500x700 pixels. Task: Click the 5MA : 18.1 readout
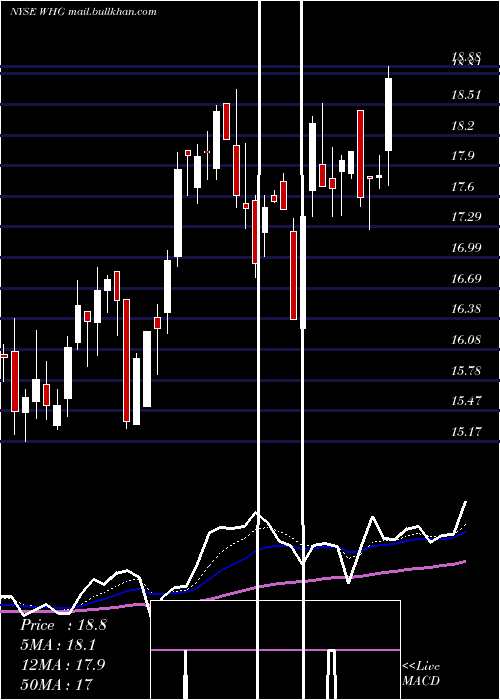click(58, 645)
